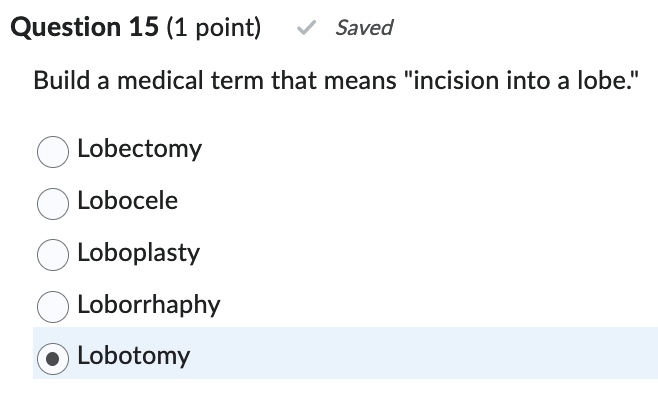Viewport: 658px width, 400px height.
Task: Click the 'Loboplasty' answer label text
Action: (138, 253)
